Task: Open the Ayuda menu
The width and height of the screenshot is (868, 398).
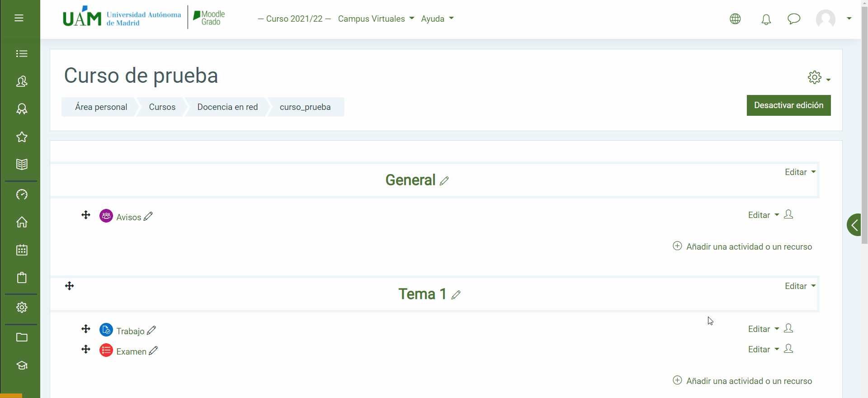Action: coord(437,19)
